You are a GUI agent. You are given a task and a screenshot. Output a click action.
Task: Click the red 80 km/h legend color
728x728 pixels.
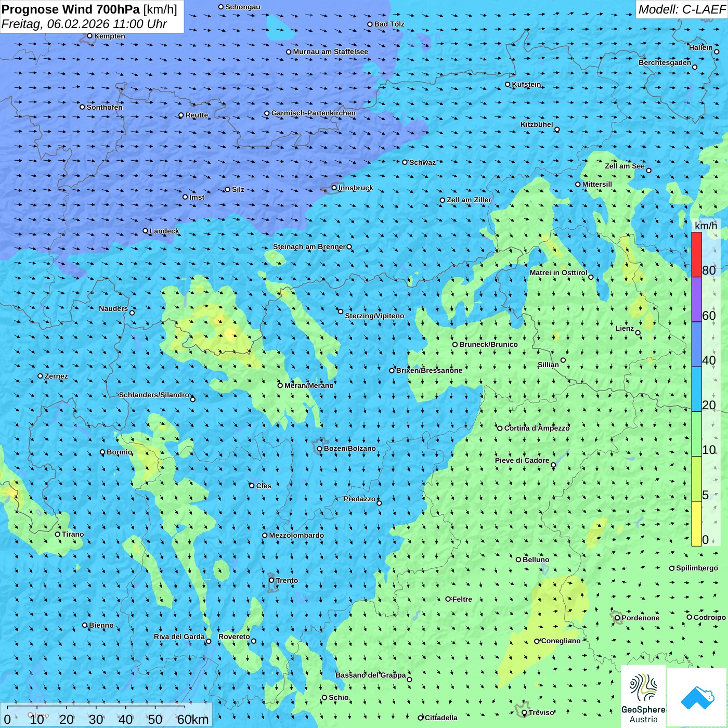[696, 254]
